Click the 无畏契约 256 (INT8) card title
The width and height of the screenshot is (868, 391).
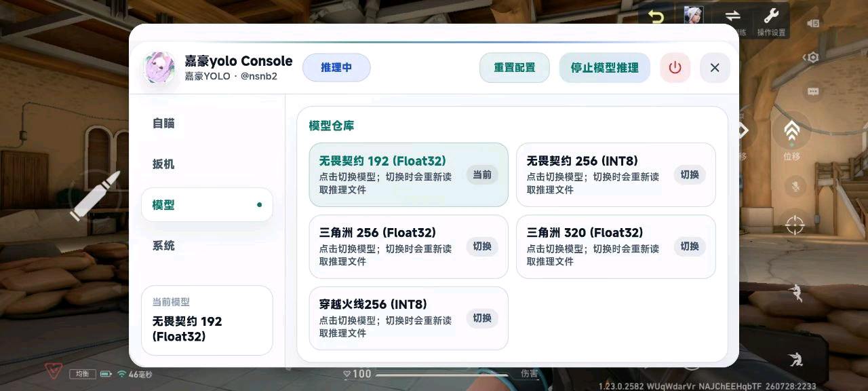pyautogui.click(x=582, y=161)
